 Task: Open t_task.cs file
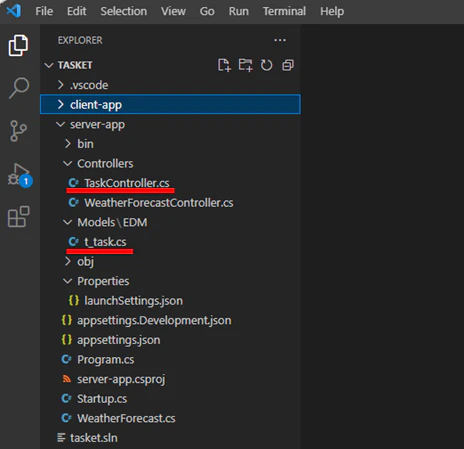pyautogui.click(x=105, y=242)
